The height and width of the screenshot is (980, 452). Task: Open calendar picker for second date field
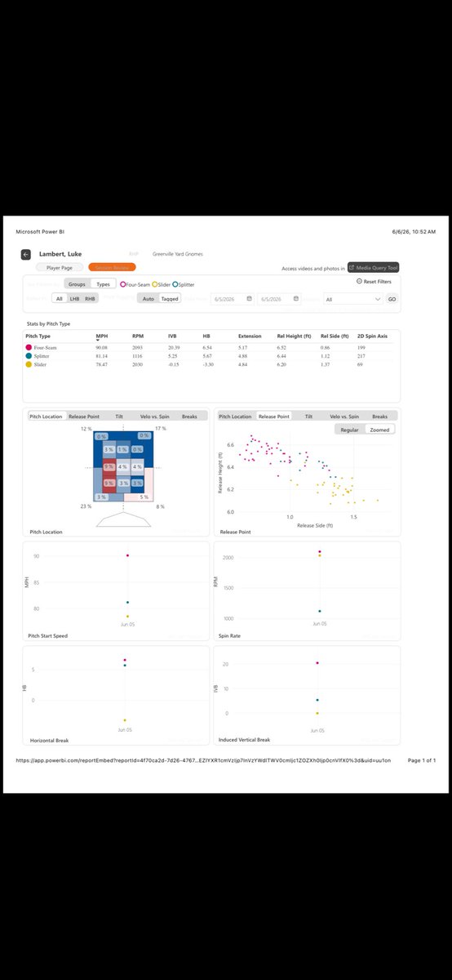point(298,299)
